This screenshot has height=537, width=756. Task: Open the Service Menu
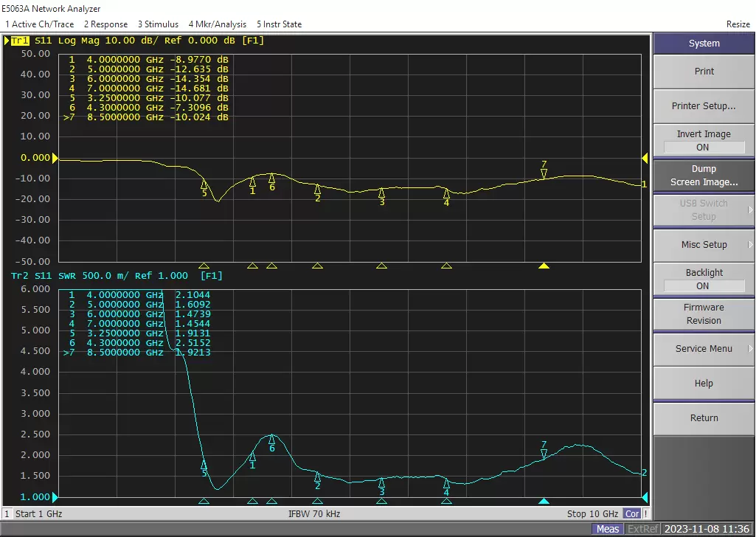[702, 348]
